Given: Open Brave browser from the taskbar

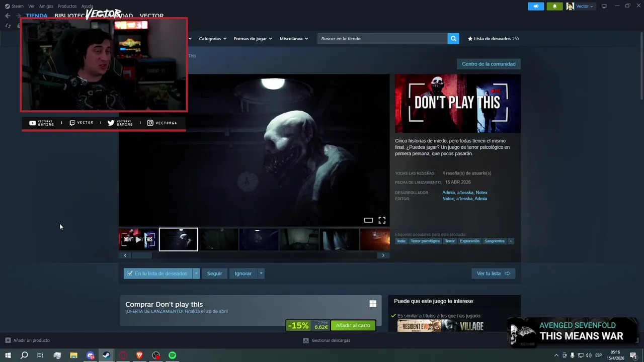Looking at the screenshot, I should [139, 355].
